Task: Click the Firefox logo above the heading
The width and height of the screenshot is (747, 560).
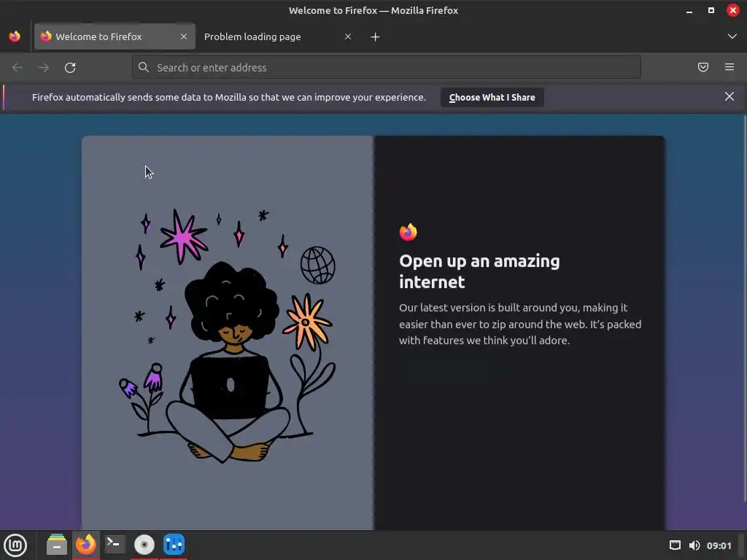Action: 409,232
